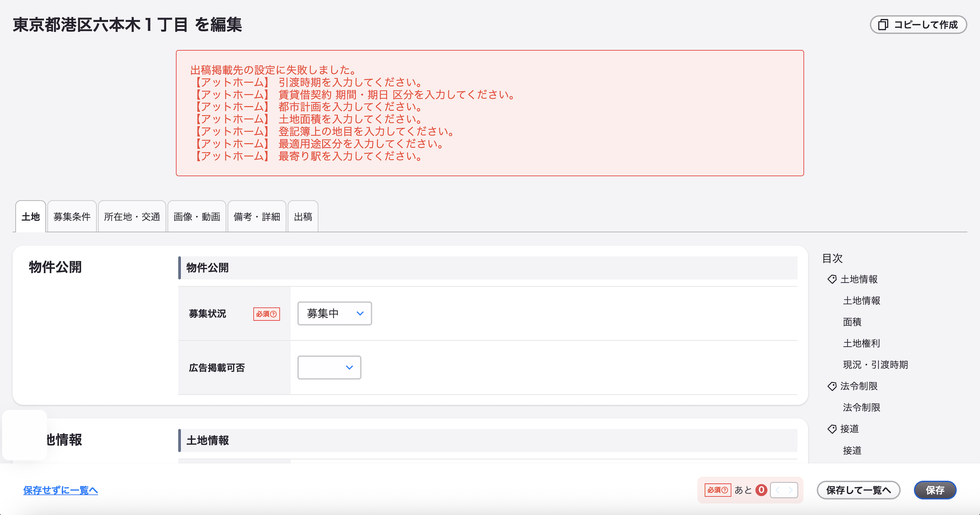Open the 所在地・交通 tab
980x515 pixels.
coord(132,216)
